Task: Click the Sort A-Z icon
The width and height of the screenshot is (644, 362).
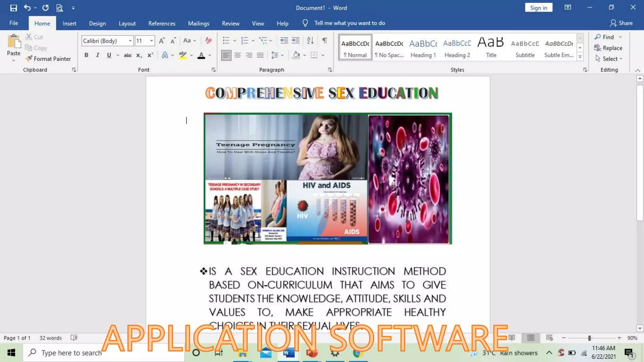Action: pyautogui.click(x=310, y=41)
